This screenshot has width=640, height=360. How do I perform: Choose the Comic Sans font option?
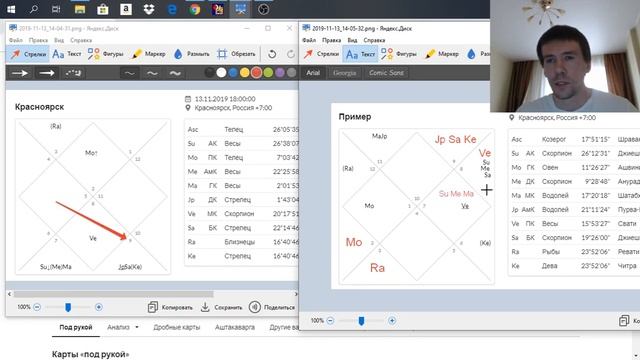[x=386, y=73]
